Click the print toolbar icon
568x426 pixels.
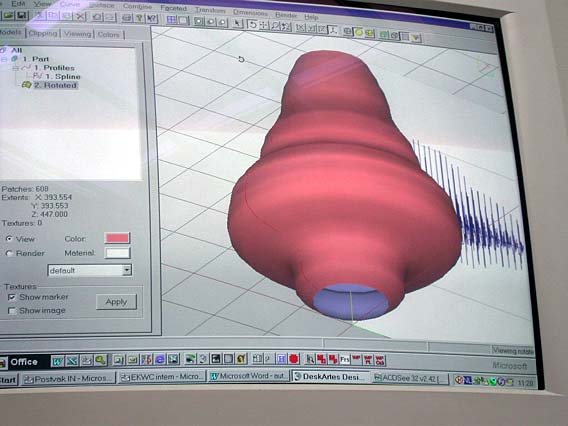click(127, 18)
